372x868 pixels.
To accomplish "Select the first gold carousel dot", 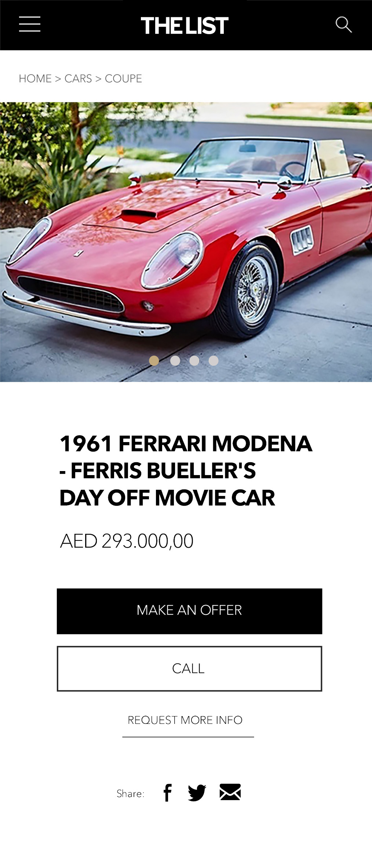I will [x=154, y=361].
